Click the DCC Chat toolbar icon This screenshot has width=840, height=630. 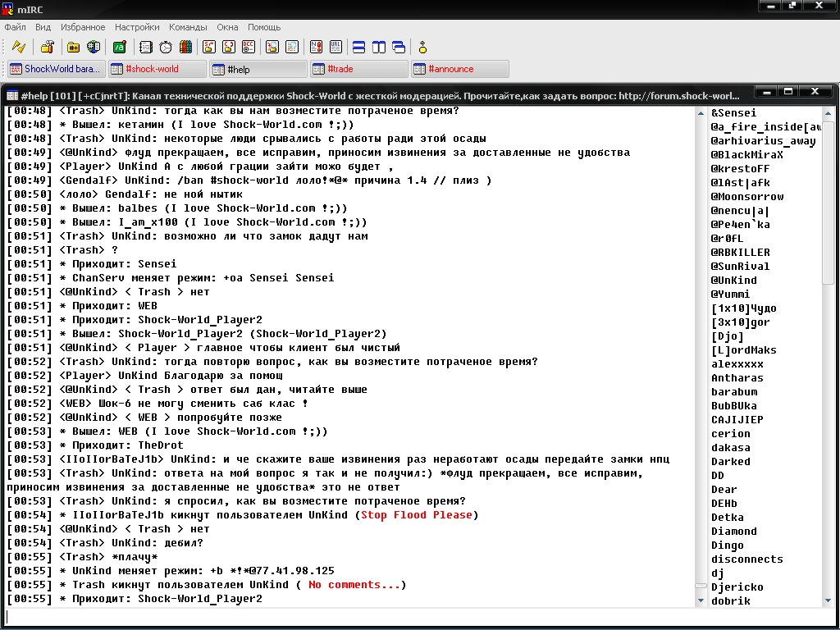pos(229,47)
